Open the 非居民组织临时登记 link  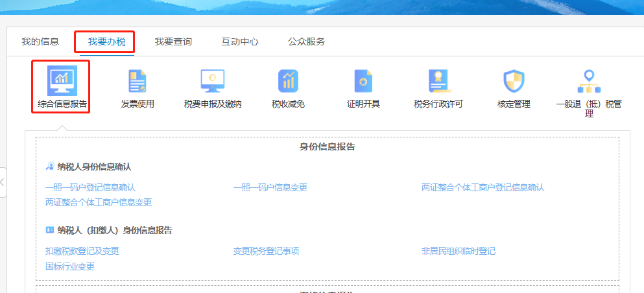(459, 251)
